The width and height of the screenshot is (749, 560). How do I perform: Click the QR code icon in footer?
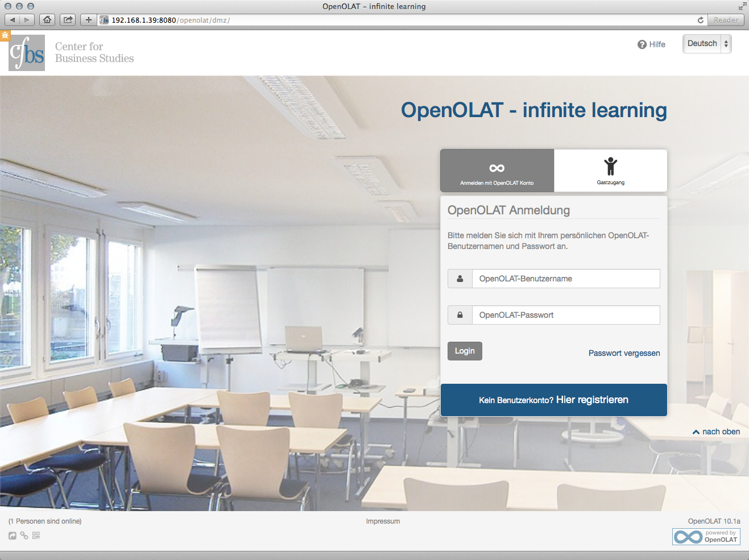36,536
